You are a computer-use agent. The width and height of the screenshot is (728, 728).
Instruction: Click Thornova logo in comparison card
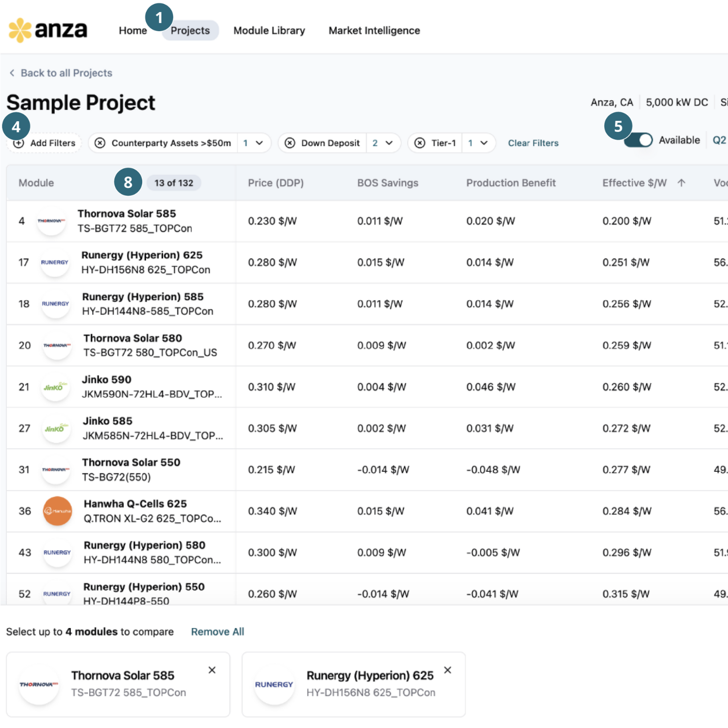[39, 684]
